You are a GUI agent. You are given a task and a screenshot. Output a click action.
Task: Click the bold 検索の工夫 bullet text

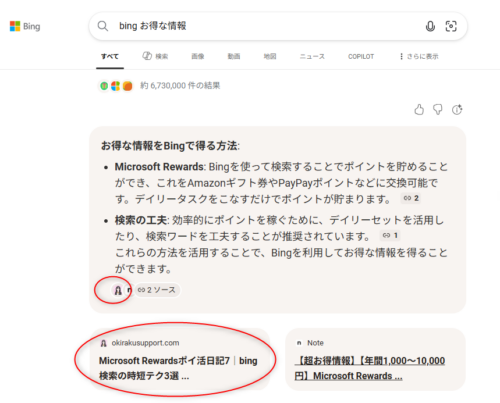pyautogui.click(x=141, y=220)
